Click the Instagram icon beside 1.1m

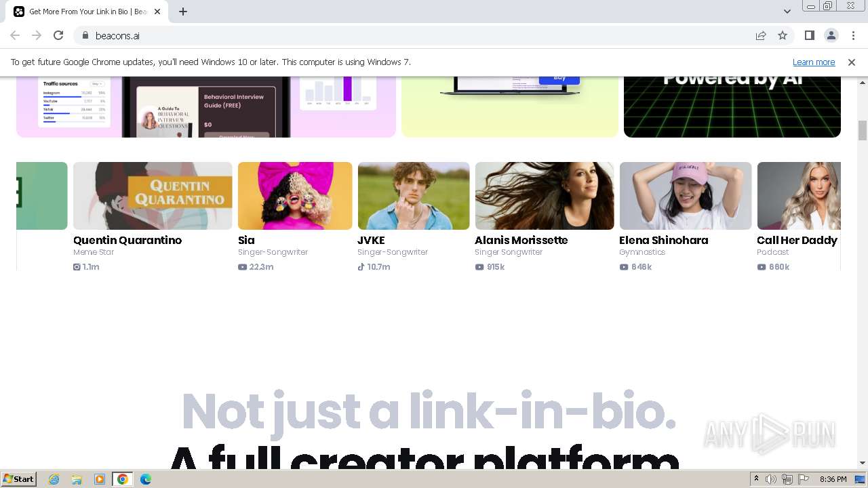point(77,267)
